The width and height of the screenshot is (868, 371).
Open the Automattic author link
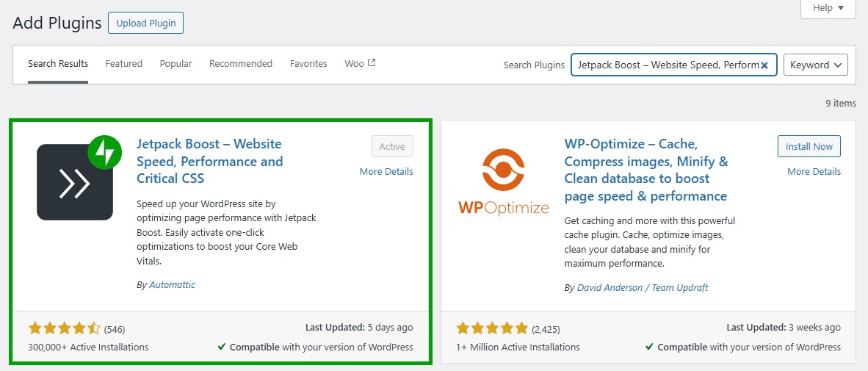pos(172,284)
